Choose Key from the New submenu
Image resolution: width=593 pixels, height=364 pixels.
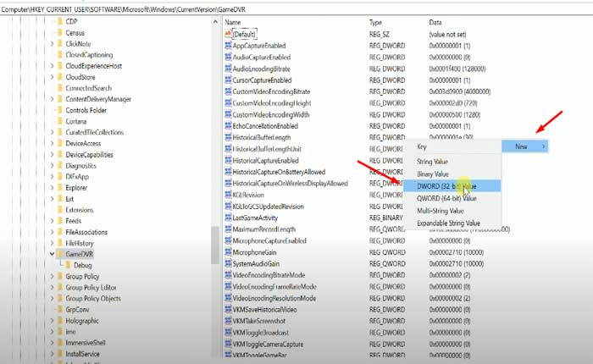tap(452, 146)
